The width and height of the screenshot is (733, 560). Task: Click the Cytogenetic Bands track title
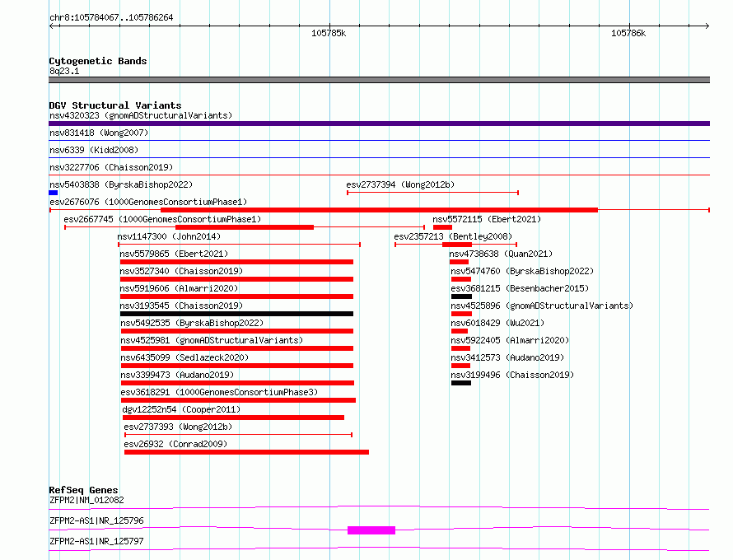pyautogui.click(x=98, y=61)
